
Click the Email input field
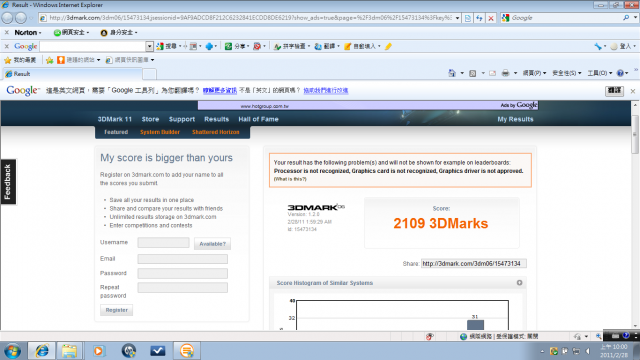(182, 259)
